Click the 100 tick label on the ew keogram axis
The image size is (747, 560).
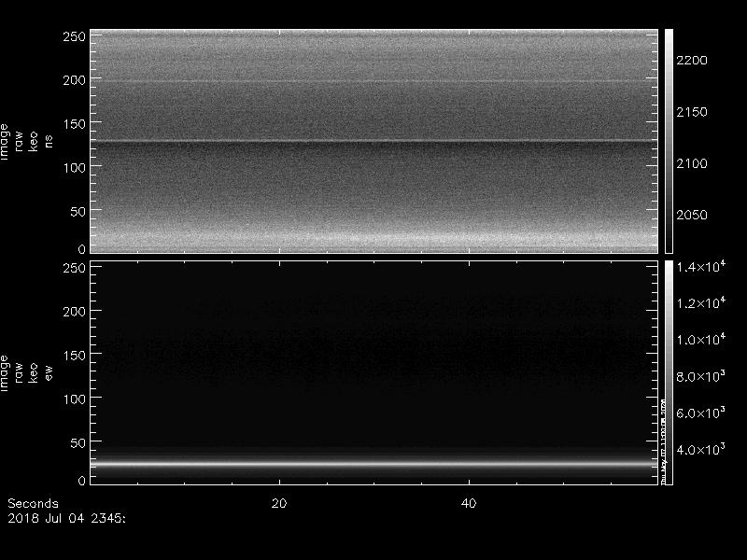[x=74, y=399]
